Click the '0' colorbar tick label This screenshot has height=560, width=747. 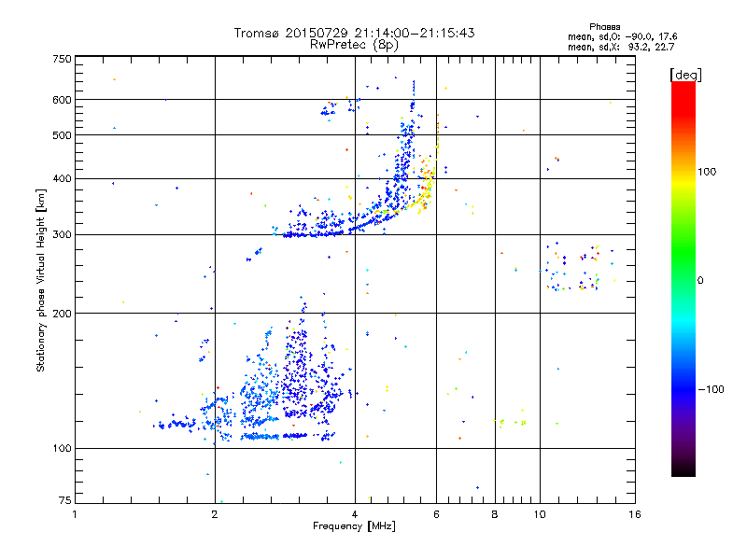tap(700, 281)
